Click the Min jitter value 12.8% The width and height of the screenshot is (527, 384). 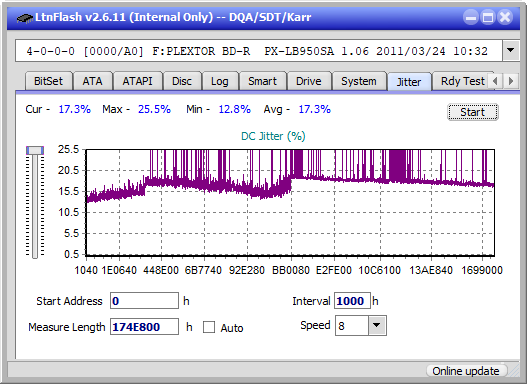[235, 109]
